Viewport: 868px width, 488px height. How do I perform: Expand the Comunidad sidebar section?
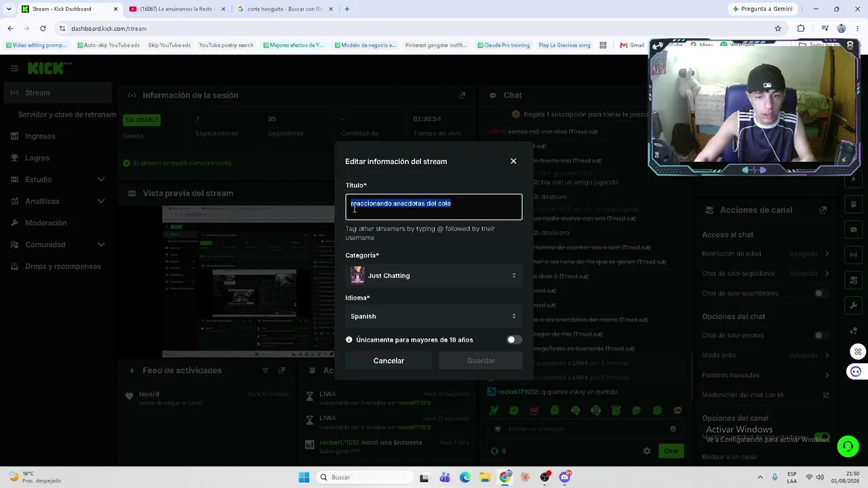(58, 245)
